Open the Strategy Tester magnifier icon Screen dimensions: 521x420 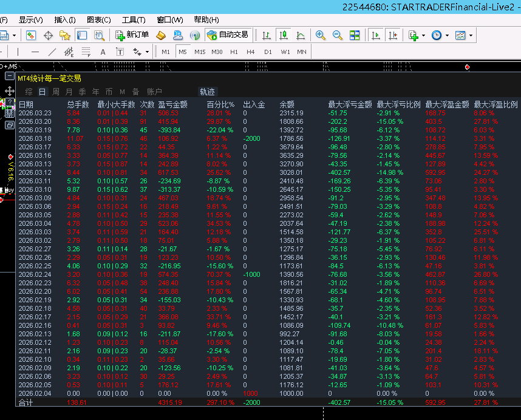click(99, 35)
